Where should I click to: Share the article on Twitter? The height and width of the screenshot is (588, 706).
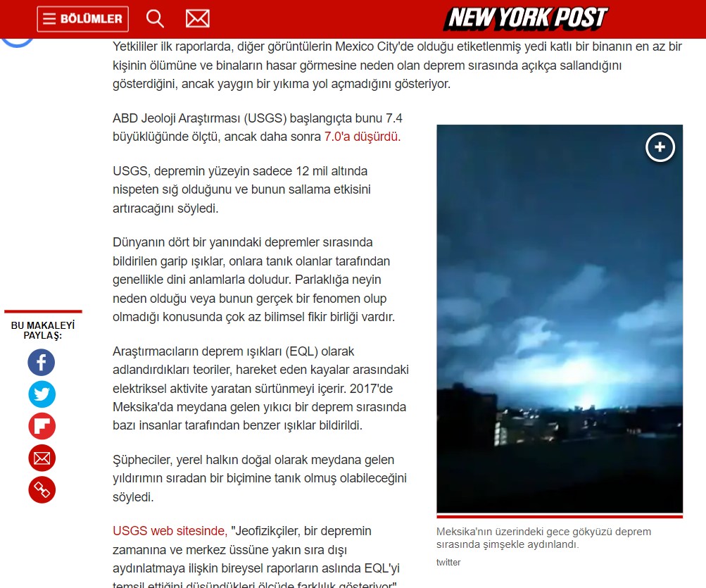coord(42,394)
